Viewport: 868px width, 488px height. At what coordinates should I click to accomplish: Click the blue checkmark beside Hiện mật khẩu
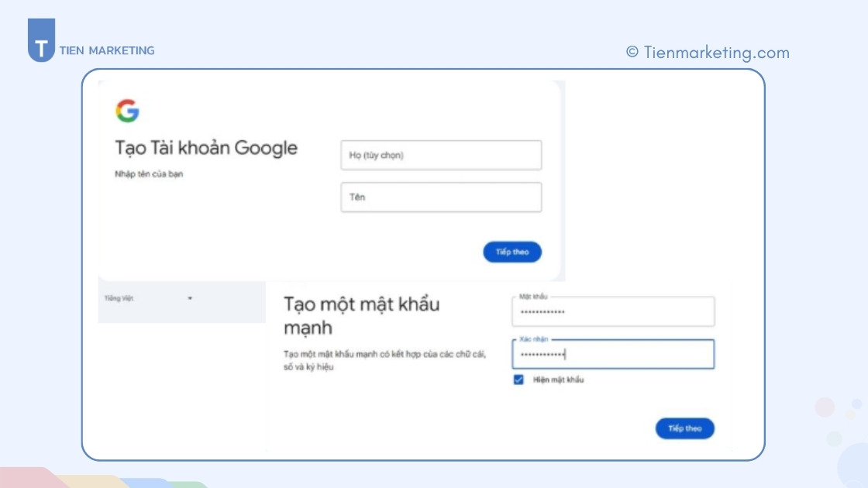click(520, 380)
